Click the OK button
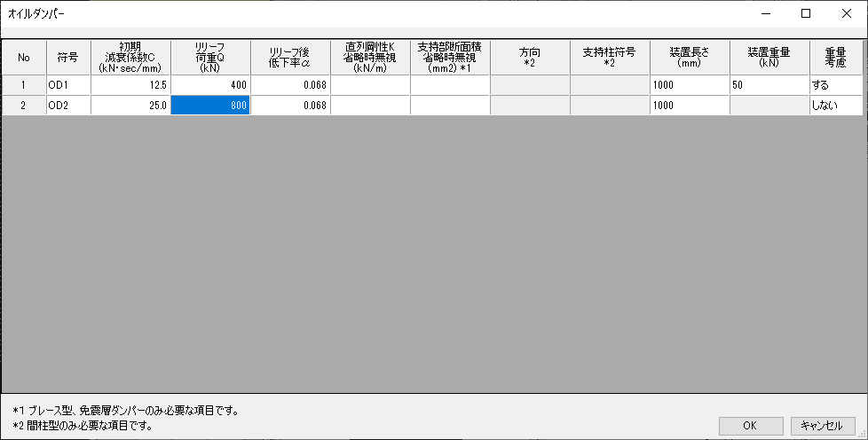 tap(751, 426)
